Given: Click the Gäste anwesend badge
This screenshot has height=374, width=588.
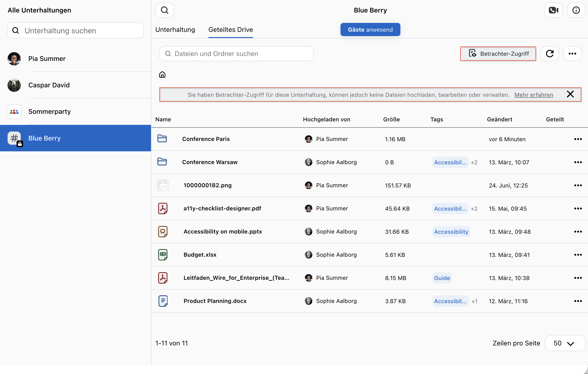Looking at the screenshot, I should pos(370,30).
